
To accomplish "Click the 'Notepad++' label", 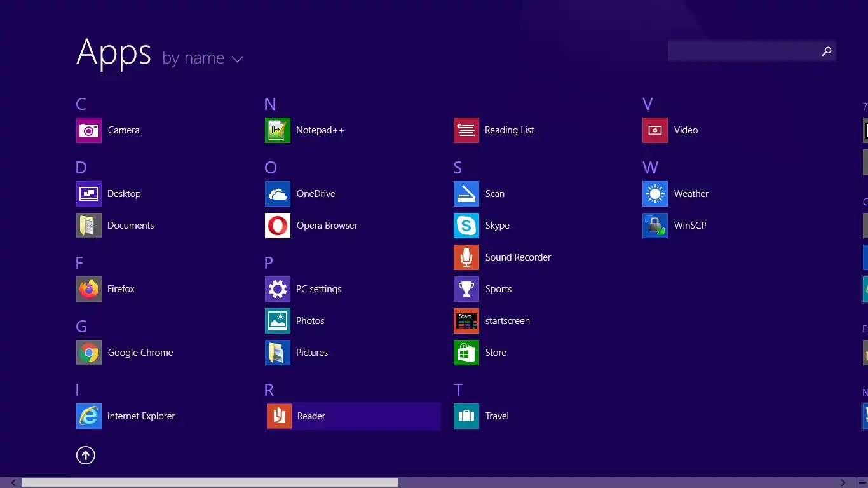I will 320,130.
